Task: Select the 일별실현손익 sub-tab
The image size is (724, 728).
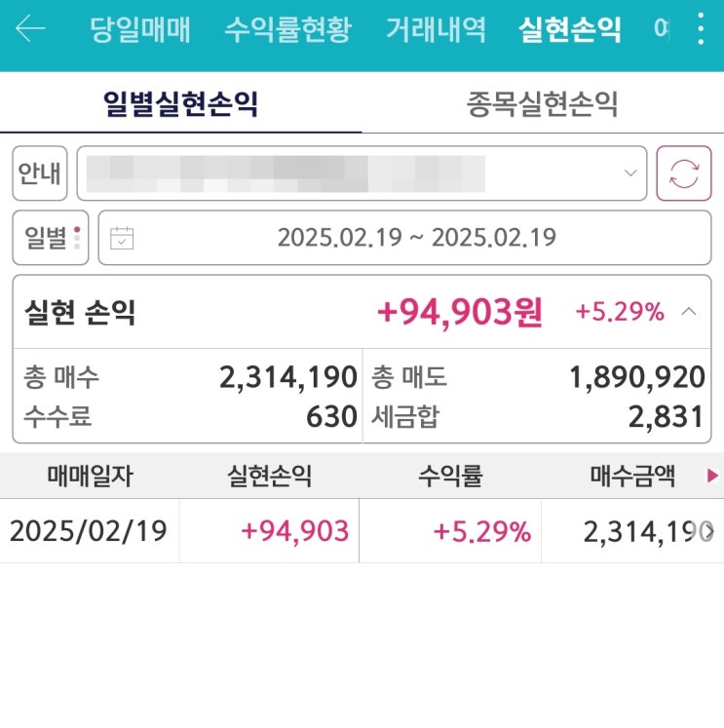Action: coord(181,103)
